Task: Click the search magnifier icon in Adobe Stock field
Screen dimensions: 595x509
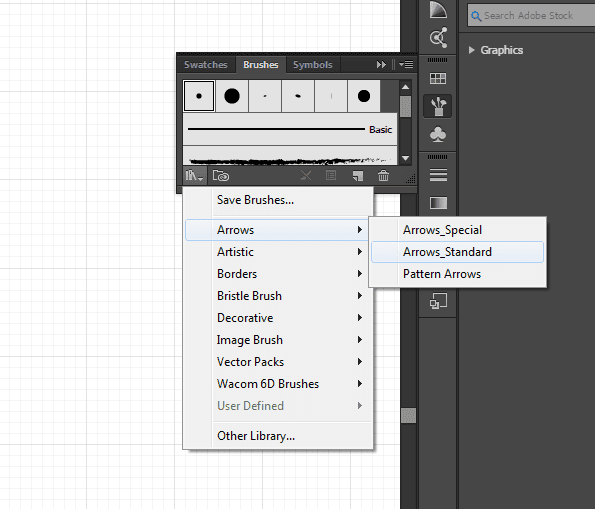Action: click(476, 16)
